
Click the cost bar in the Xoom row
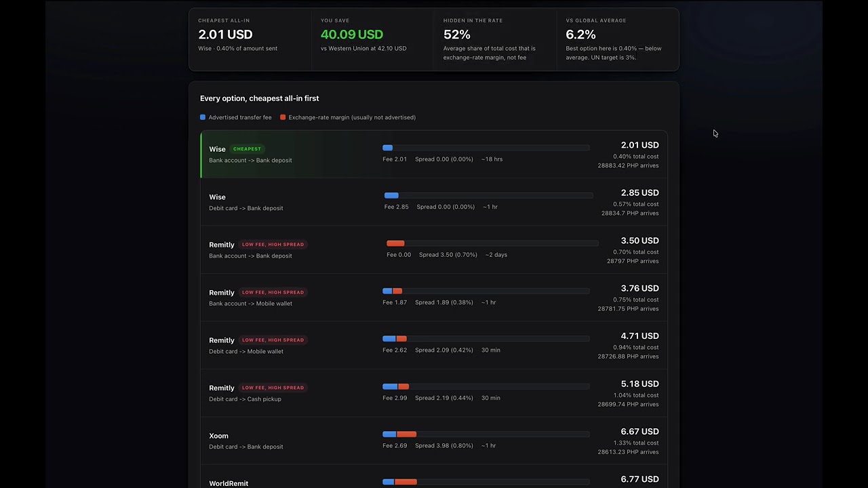tap(486, 434)
